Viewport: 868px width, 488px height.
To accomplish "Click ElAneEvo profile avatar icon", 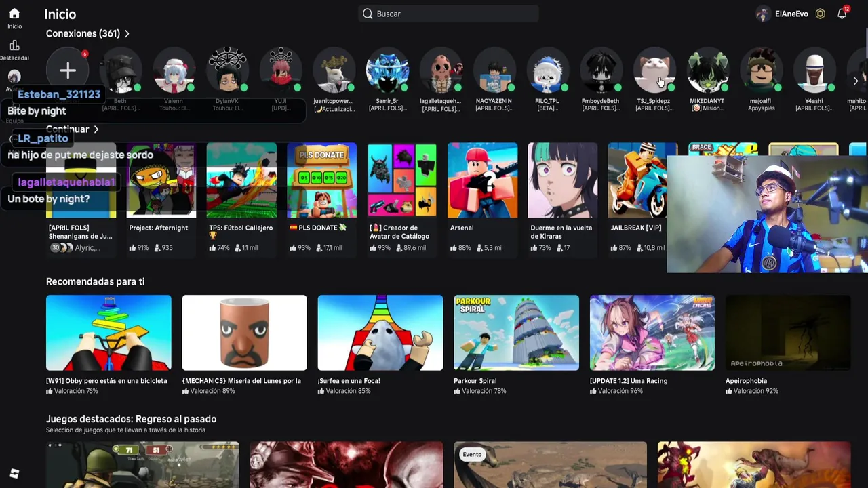I will 763,14.
